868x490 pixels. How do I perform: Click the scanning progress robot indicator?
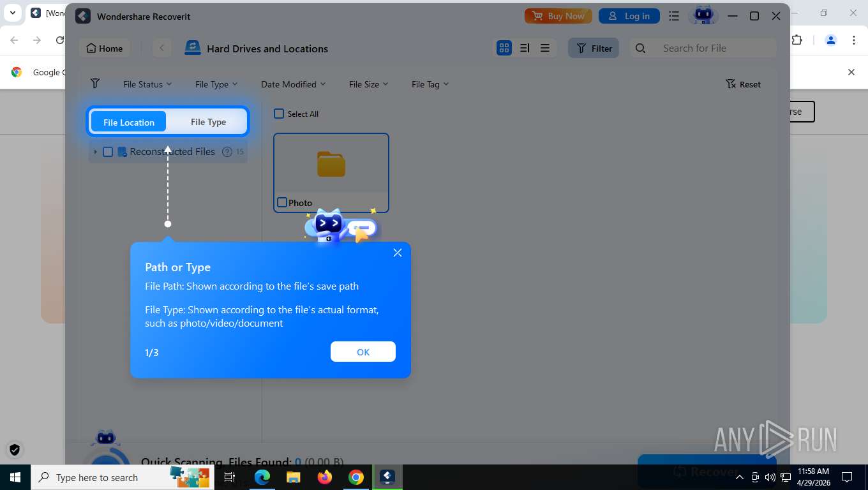click(106, 448)
